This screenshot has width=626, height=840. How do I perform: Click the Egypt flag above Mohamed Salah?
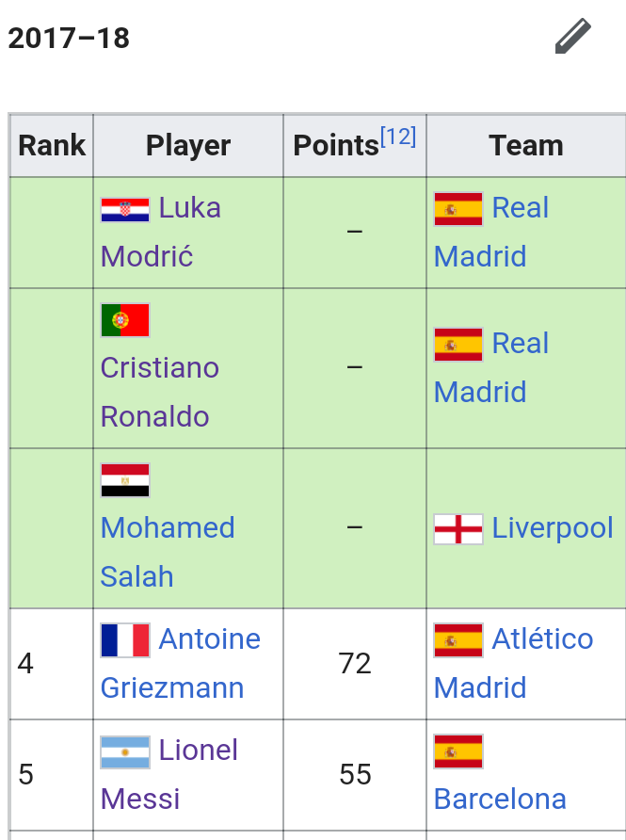pos(125,480)
